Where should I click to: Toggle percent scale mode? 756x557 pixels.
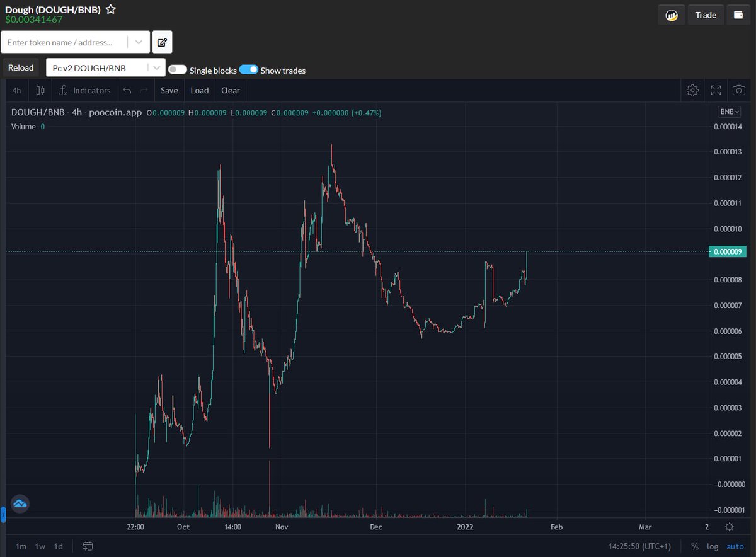[x=695, y=546]
